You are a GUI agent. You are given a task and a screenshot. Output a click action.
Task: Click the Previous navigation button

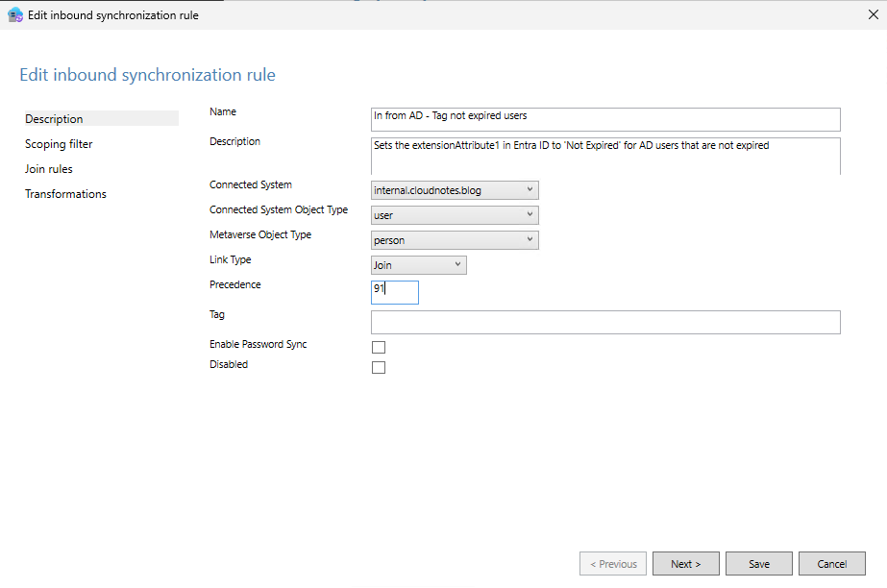tap(612, 563)
